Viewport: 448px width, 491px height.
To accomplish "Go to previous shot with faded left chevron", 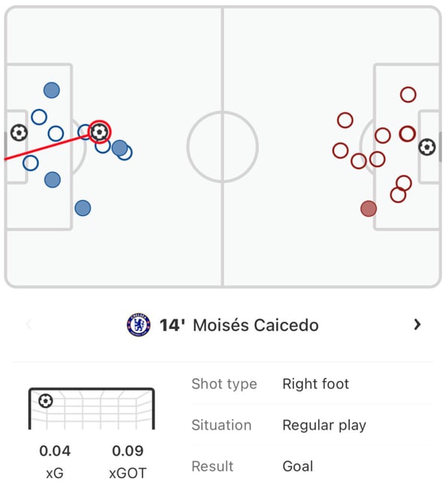I will pyautogui.click(x=30, y=324).
